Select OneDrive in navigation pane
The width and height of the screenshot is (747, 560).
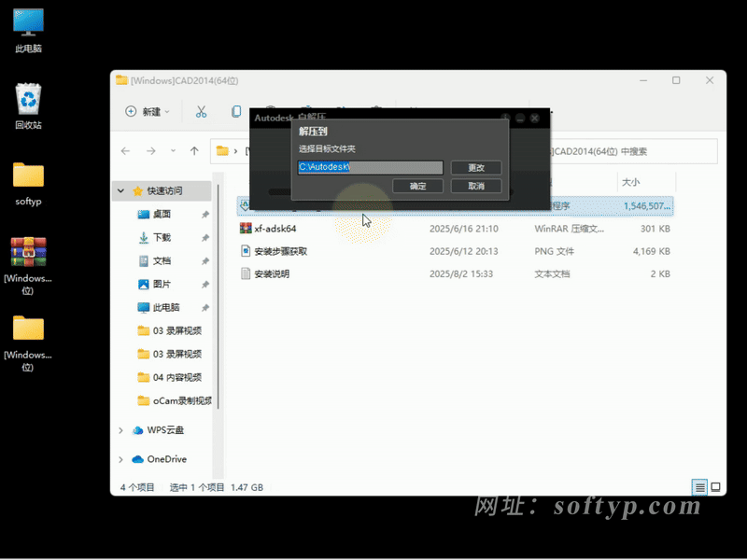coord(166,459)
